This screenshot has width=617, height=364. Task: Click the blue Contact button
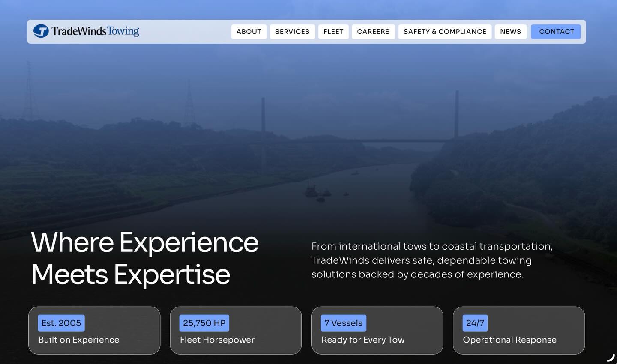(556, 32)
